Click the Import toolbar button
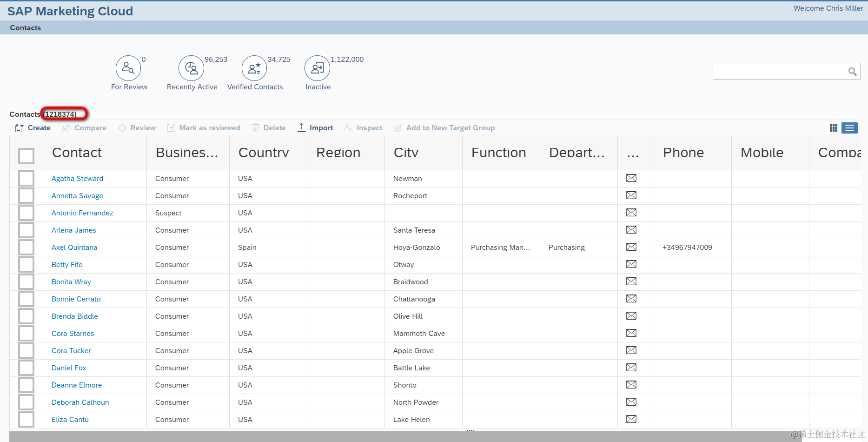 [x=315, y=128]
